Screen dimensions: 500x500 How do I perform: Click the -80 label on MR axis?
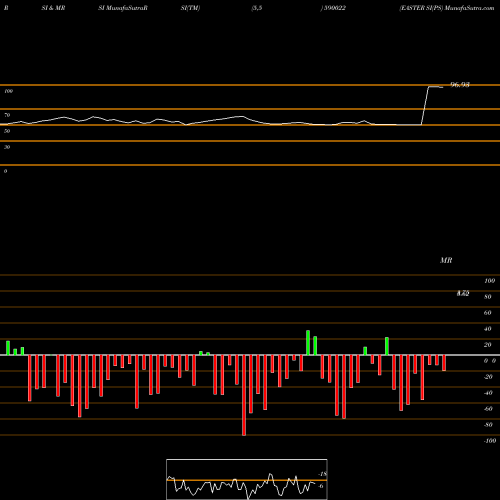[x=488, y=425]
